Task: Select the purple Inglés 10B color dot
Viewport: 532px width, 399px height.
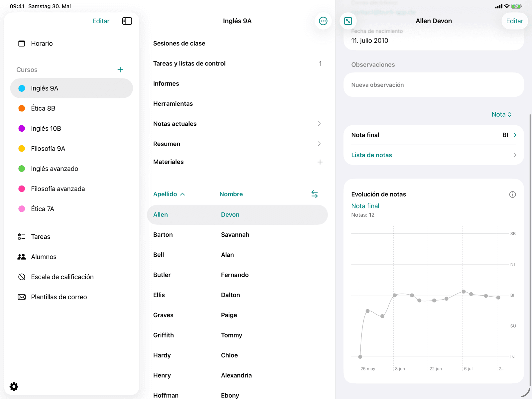Action: coord(22,128)
